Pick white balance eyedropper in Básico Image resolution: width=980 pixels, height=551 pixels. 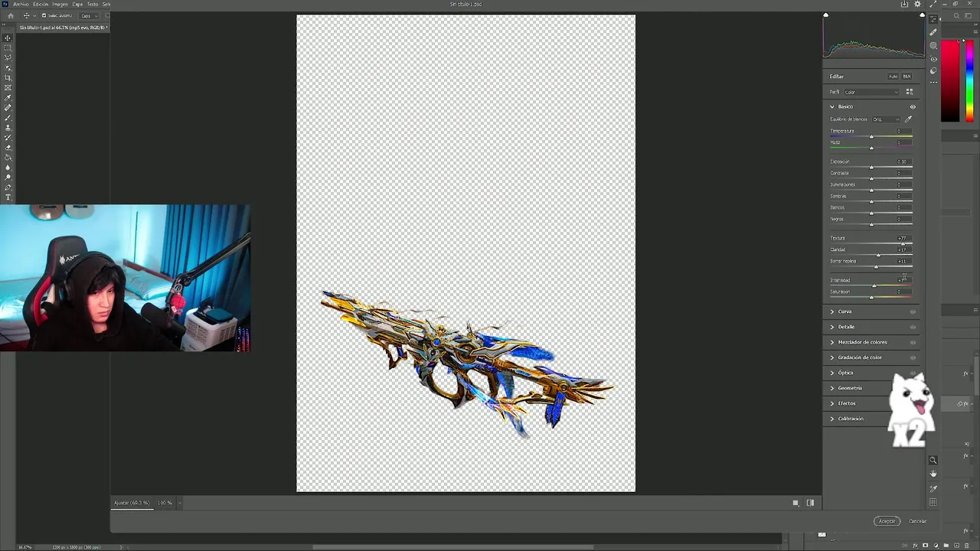[x=909, y=119]
